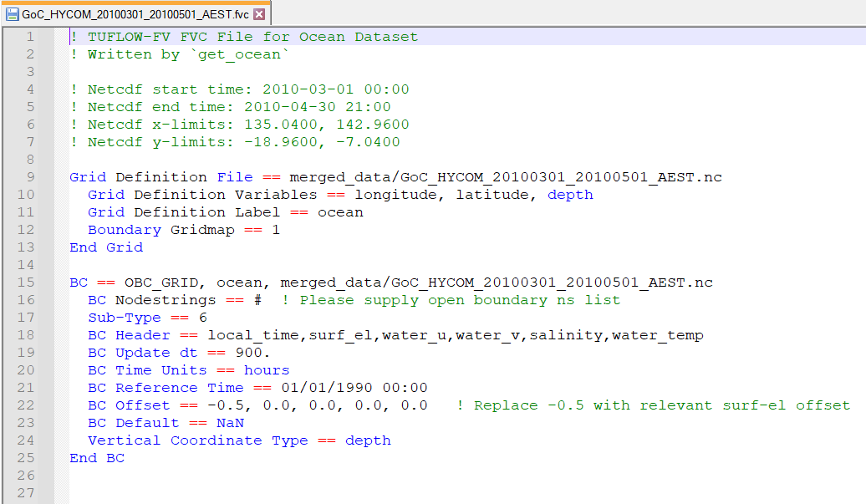Click the "hours" time units value
Viewport: 866px width, 504px height.
pos(267,370)
